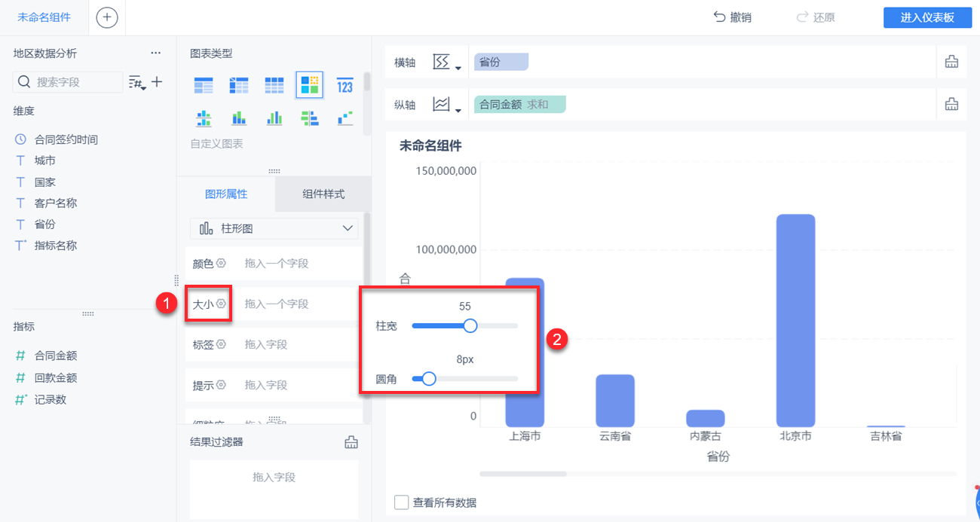Open the 合同金额 求和 field pill on the 纵轴
Image resolution: width=980 pixels, height=522 pixels.
coord(519,105)
